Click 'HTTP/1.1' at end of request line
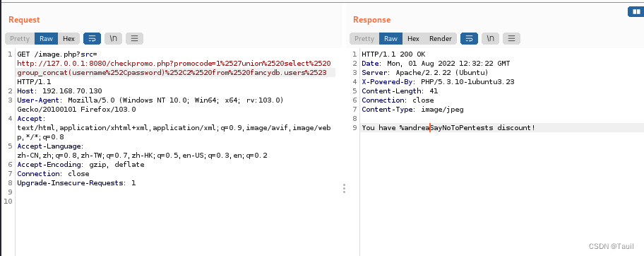 (34, 82)
